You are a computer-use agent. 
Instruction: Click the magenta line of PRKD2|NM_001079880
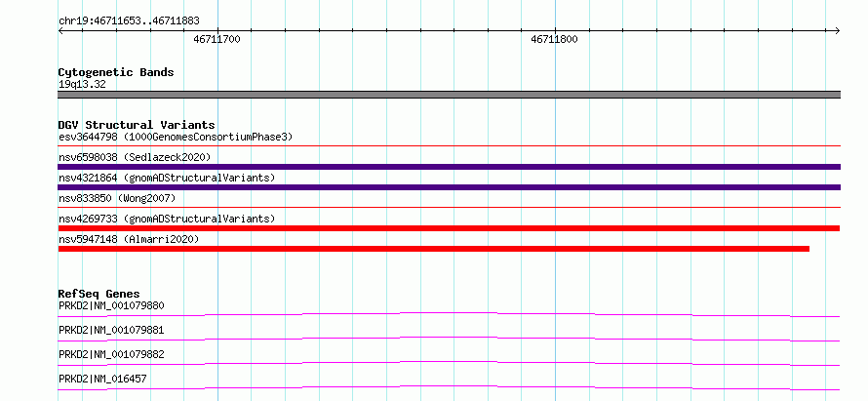[449, 314]
